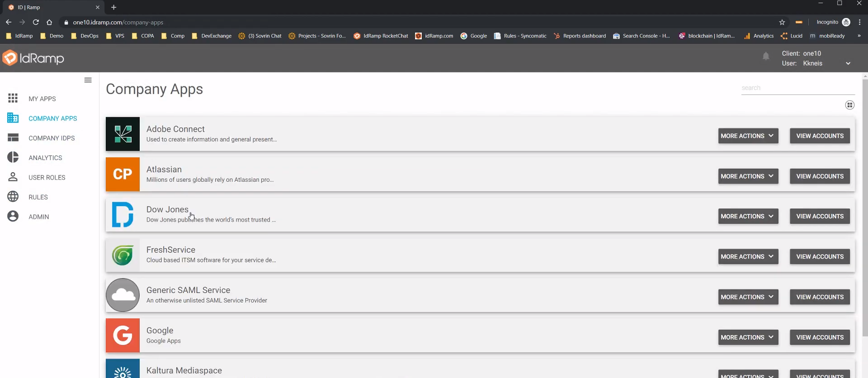Click the Generic SAML cloud icon

123,295
